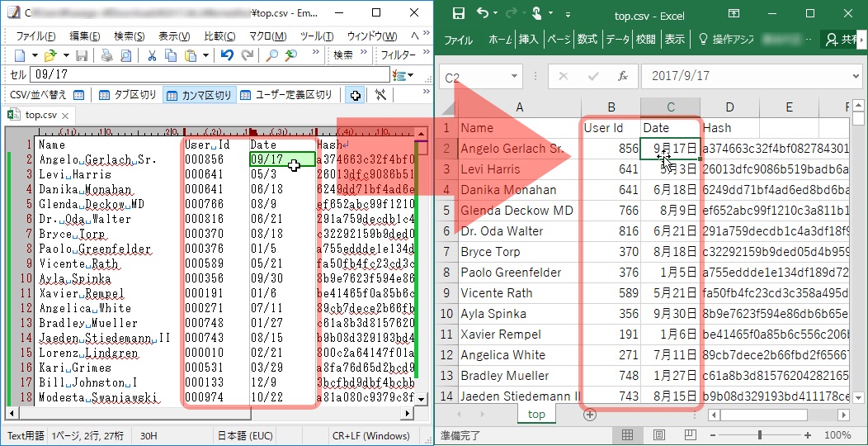Viewport: 868px width, 446px height.
Task: Click User Id 000641 for Levi Harris
Action: [205, 174]
